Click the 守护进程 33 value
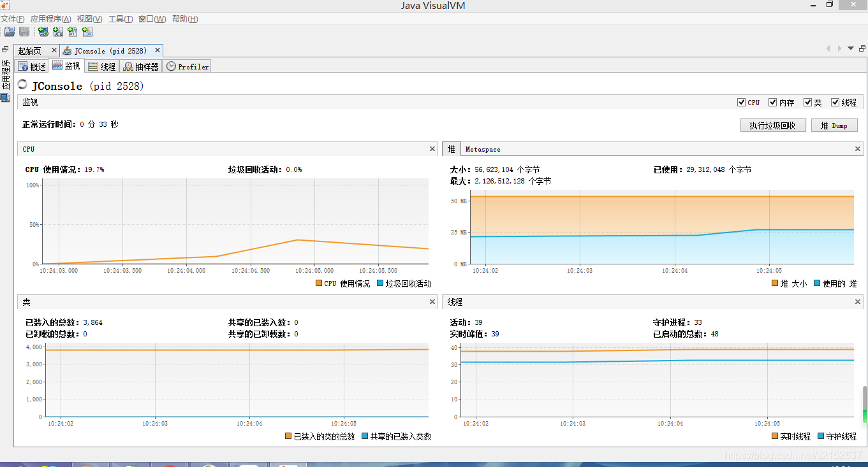Image resolution: width=868 pixels, height=467 pixels. pos(698,322)
